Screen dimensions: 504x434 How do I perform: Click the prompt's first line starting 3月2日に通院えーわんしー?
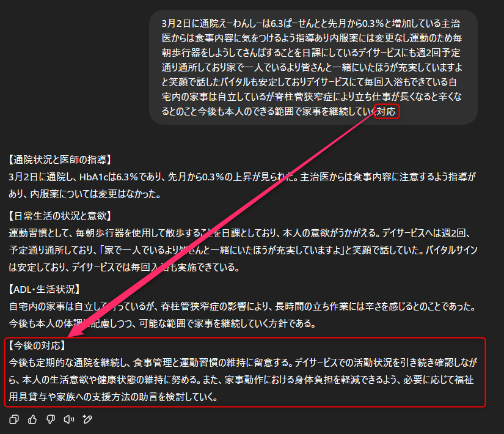311,23
